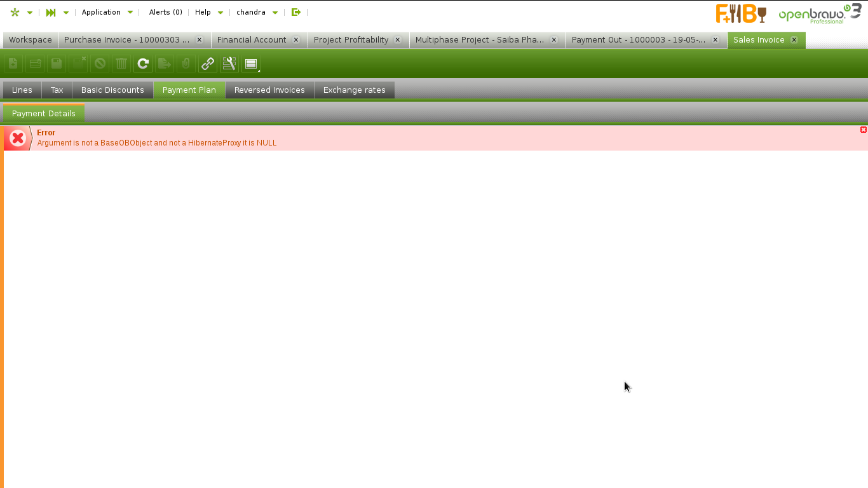Close the Purchase Invoice tab

[200, 40]
